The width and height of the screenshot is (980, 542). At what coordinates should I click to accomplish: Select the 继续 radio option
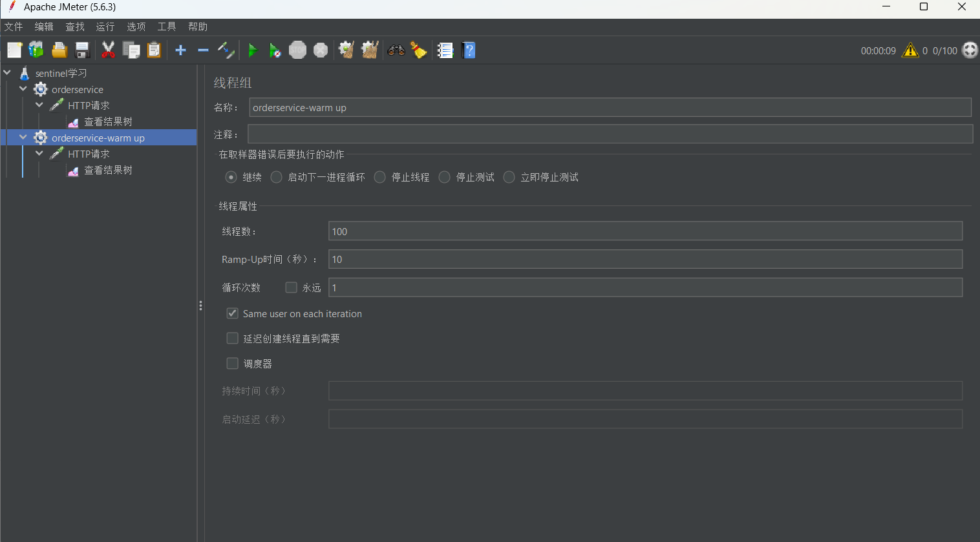(231, 177)
